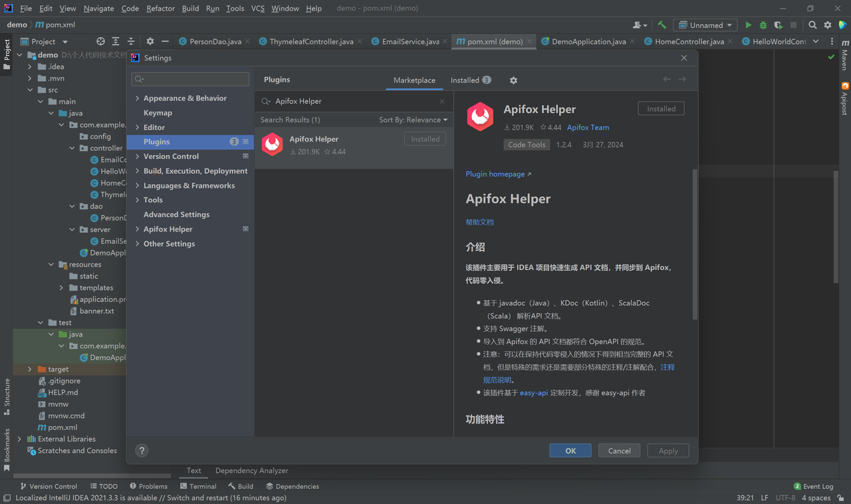
Task: Expand Appearance & Behavior settings
Action: [x=138, y=98]
